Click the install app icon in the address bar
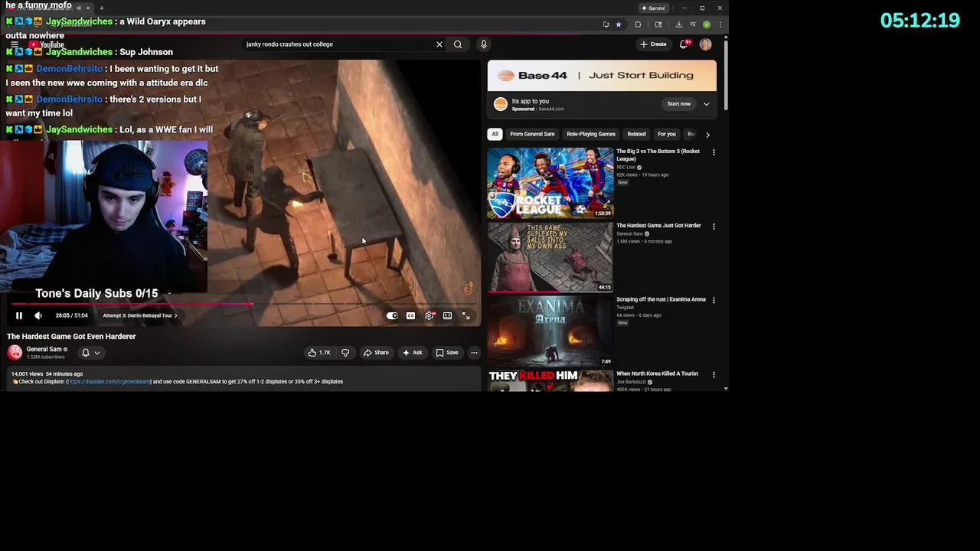The height and width of the screenshot is (551, 980). (x=606, y=24)
